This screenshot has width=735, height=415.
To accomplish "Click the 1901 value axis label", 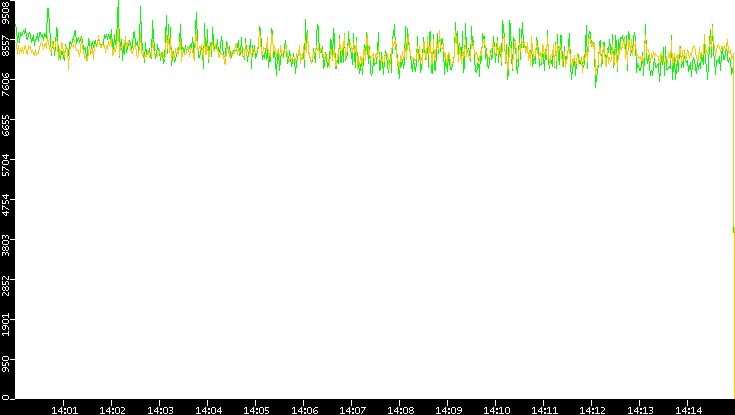I will tap(6, 325).
